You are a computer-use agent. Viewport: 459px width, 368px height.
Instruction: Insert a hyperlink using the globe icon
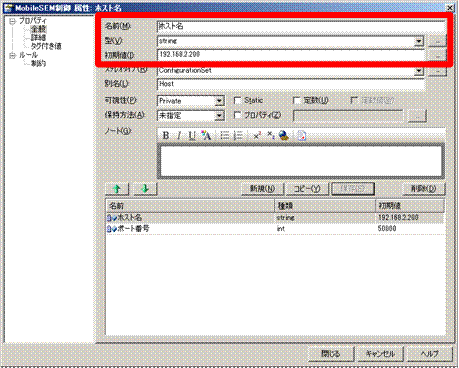(283, 136)
